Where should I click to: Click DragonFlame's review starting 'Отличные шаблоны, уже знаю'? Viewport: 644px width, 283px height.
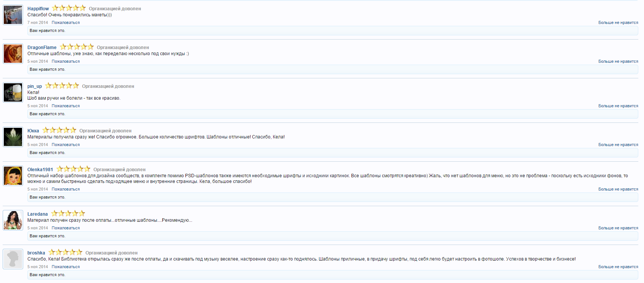point(108,54)
